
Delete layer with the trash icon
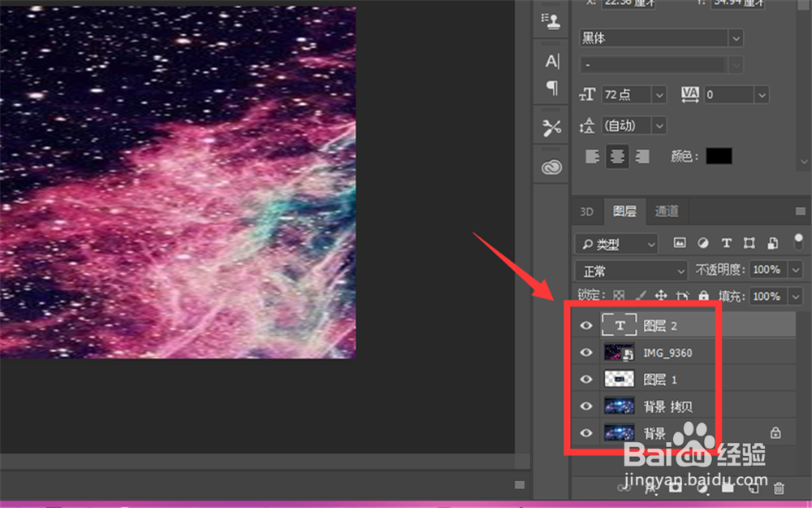[x=778, y=489]
